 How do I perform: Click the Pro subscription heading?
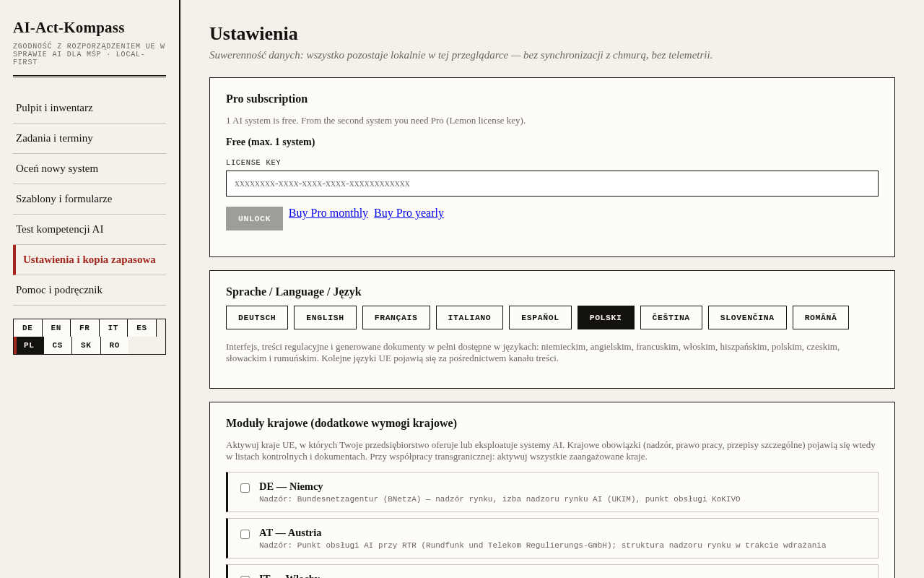point(267,99)
